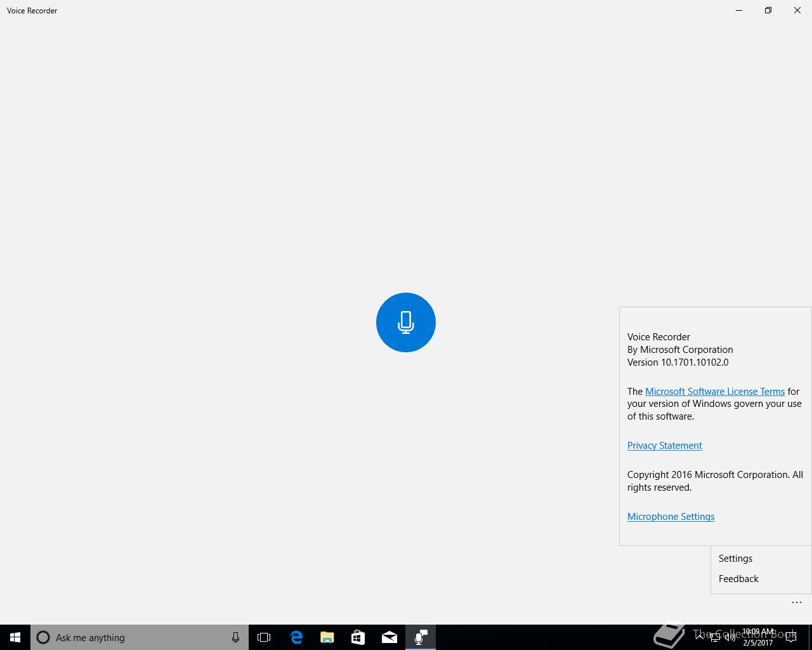Click the 'Version 10.1701.10102.0' text

point(678,362)
